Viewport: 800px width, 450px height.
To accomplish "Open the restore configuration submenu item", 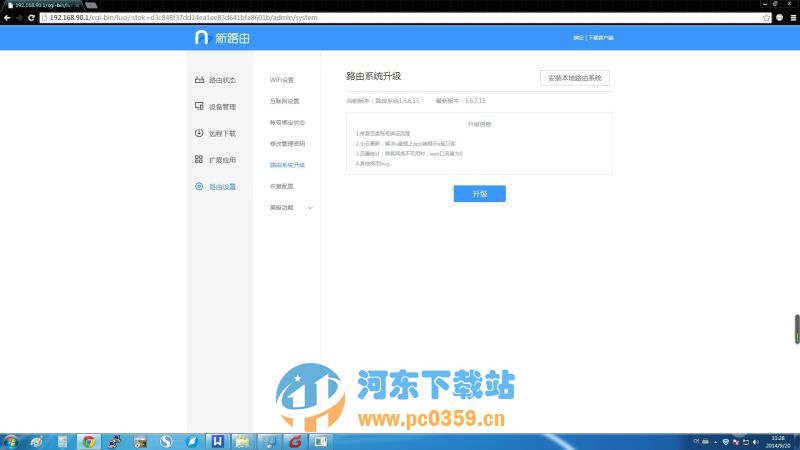I will (x=282, y=186).
